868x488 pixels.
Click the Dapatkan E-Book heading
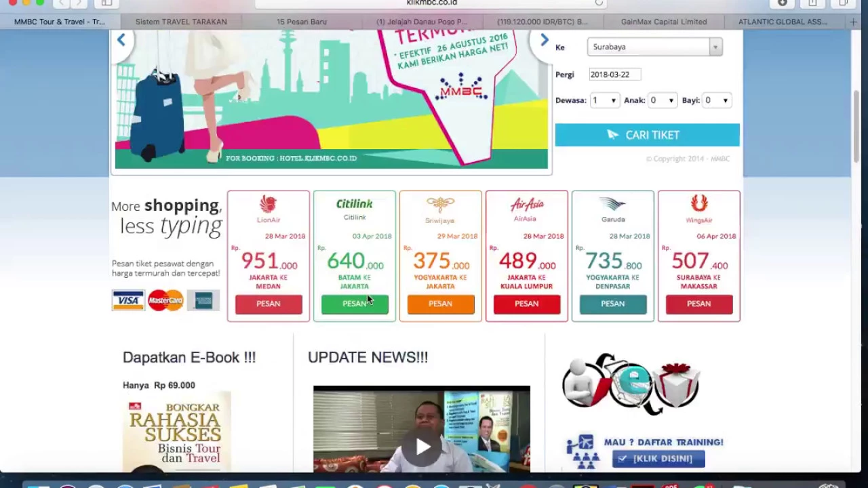pyautogui.click(x=189, y=358)
